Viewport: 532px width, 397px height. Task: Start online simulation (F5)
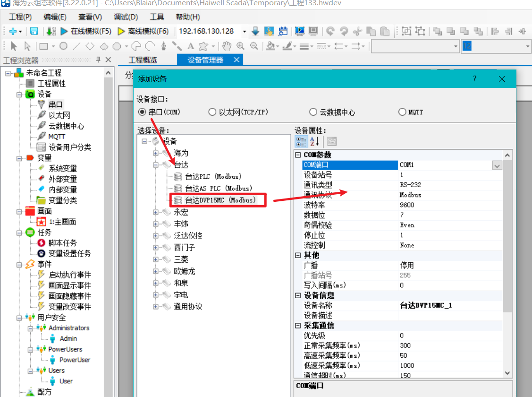[x=86, y=31]
